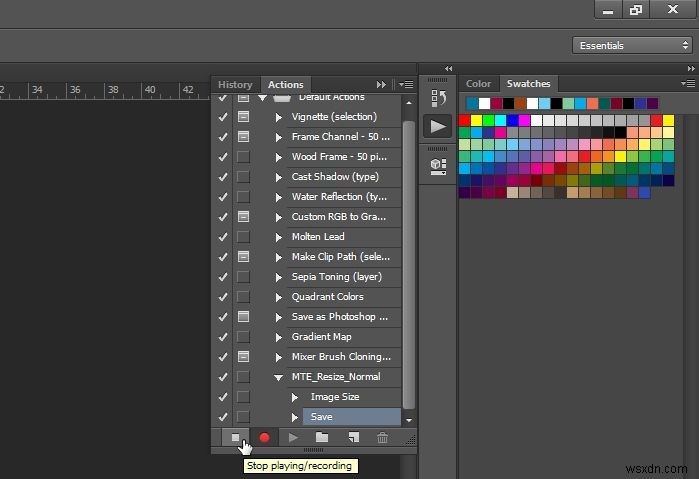Toggle checkmark for Vignette (selection) action
This screenshot has height=479, width=699.
223,117
